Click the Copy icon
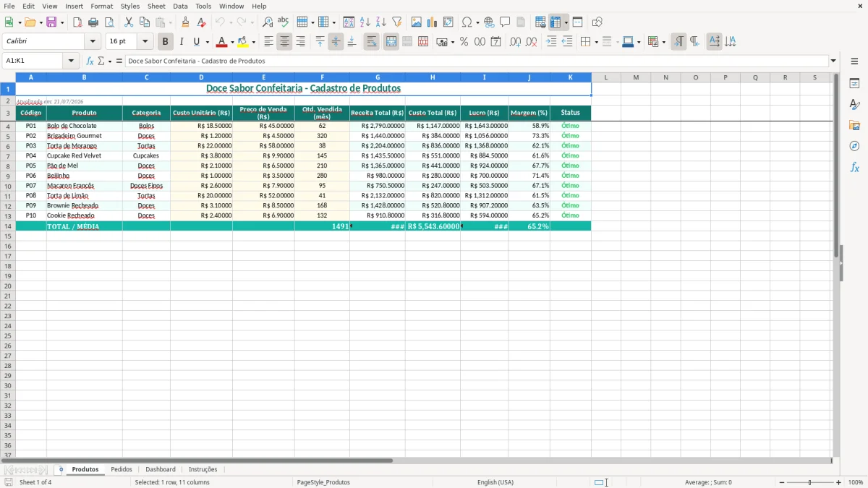Image resolution: width=868 pixels, height=488 pixels. 145,22
